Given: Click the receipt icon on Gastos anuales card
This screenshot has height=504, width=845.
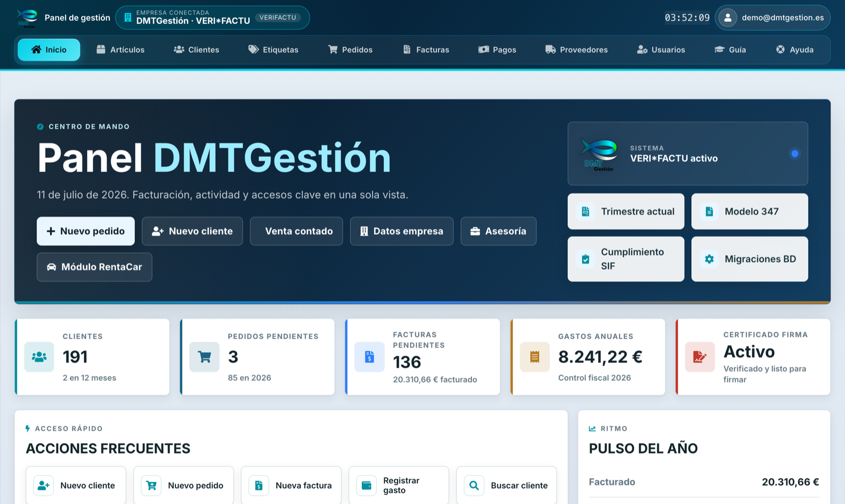Looking at the screenshot, I should tap(535, 357).
